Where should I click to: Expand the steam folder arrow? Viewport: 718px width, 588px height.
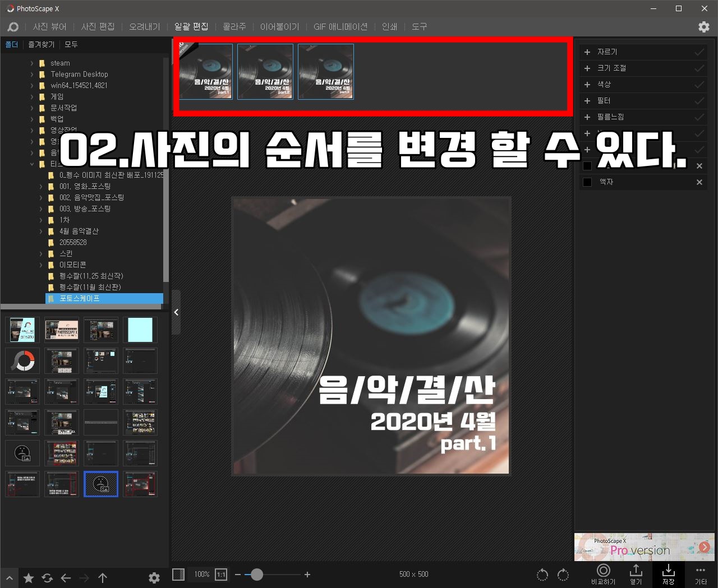point(32,63)
